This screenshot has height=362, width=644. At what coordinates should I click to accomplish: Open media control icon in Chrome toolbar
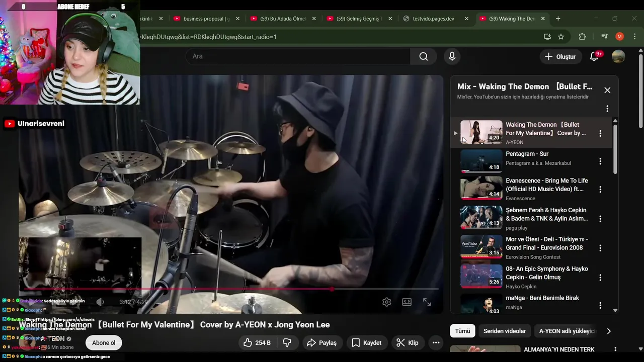(605, 37)
